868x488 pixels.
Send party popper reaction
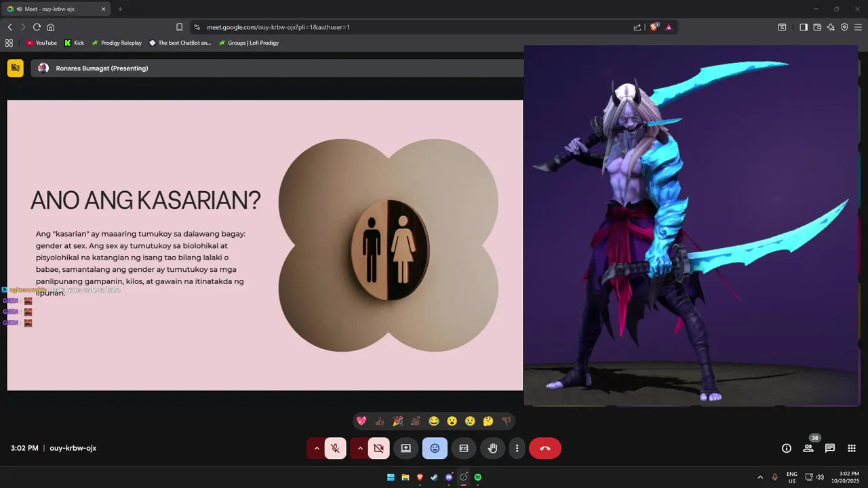(x=397, y=421)
